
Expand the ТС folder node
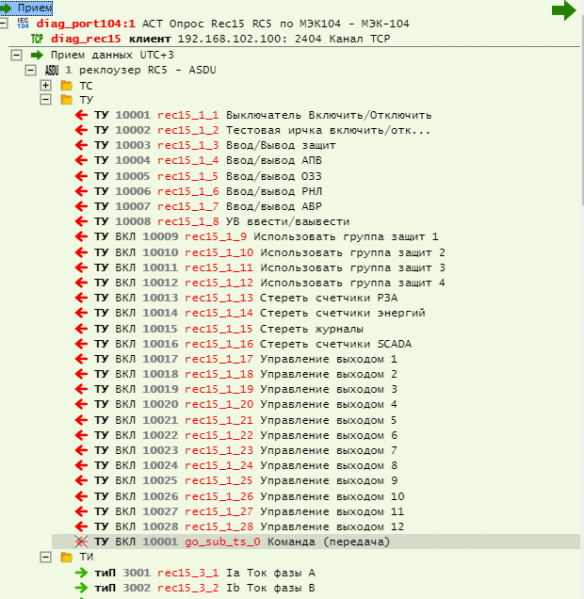[45, 85]
